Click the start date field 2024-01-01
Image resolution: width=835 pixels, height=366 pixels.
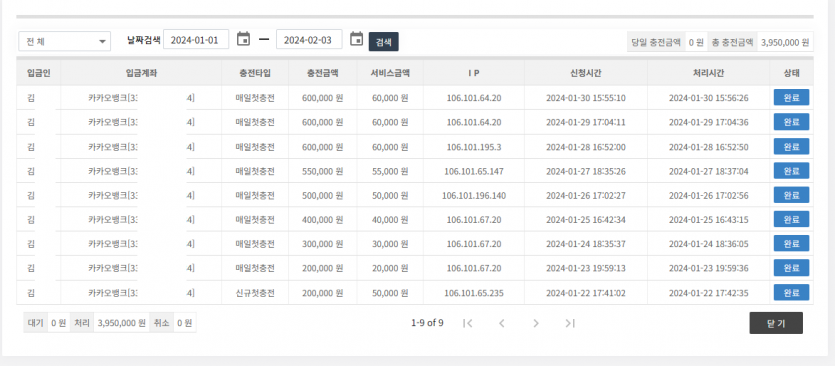[x=196, y=39]
